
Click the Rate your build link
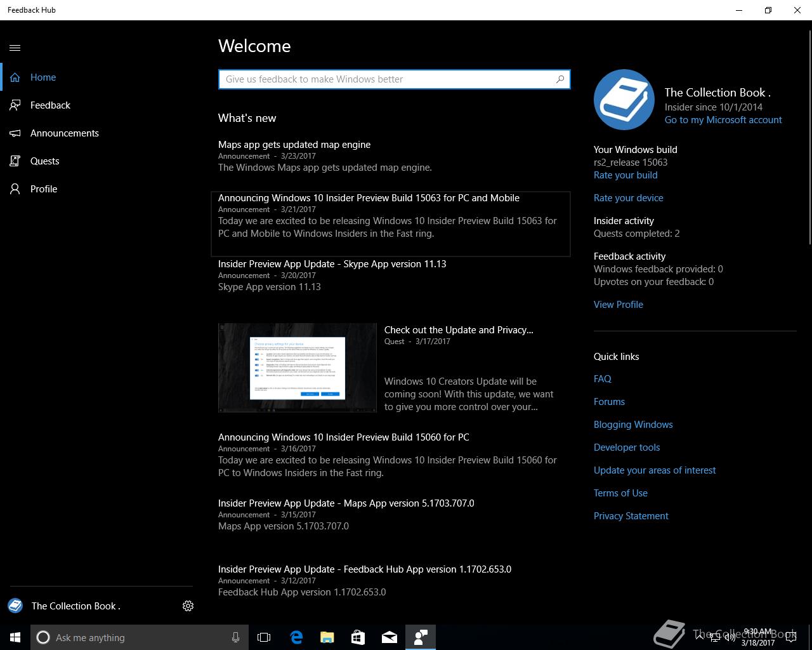625,175
